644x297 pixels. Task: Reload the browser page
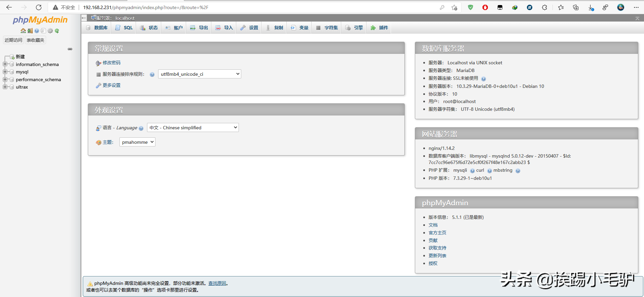pos(39,7)
